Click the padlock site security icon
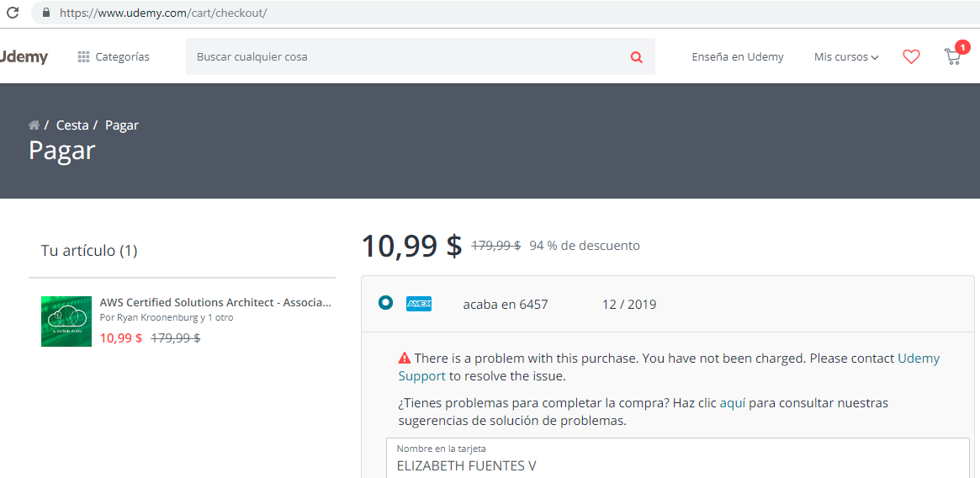 (x=45, y=13)
